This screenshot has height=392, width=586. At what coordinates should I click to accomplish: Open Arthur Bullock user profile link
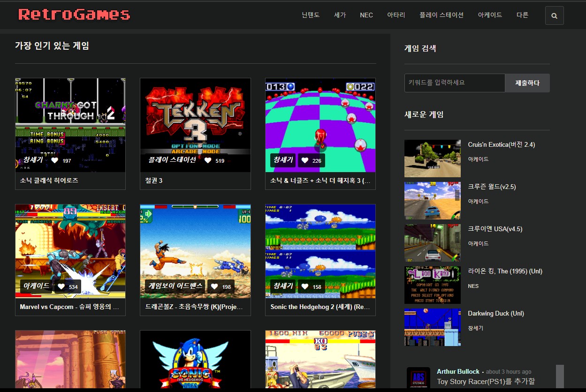pyautogui.click(x=458, y=371)
